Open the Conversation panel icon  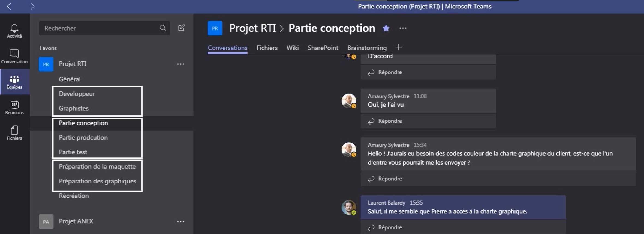click(x=14, y=56)
